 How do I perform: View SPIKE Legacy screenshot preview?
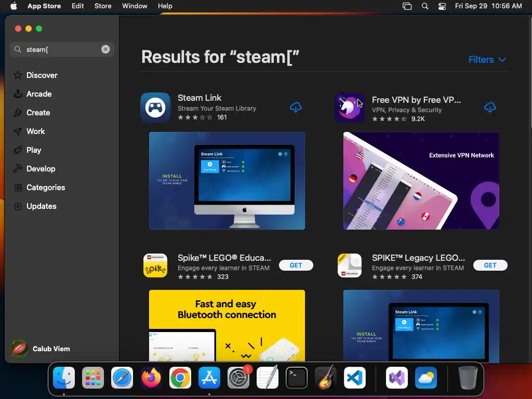pos(421,325)
